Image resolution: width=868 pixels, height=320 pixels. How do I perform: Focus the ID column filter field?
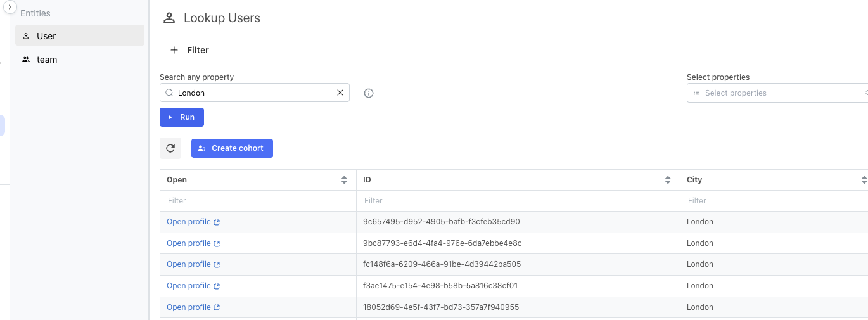click(518, 201)
